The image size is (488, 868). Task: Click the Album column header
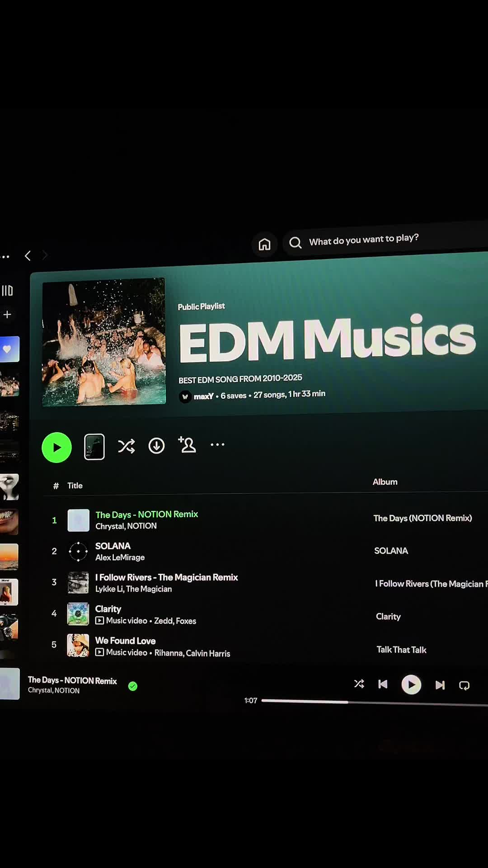click(x=385, y=482)
